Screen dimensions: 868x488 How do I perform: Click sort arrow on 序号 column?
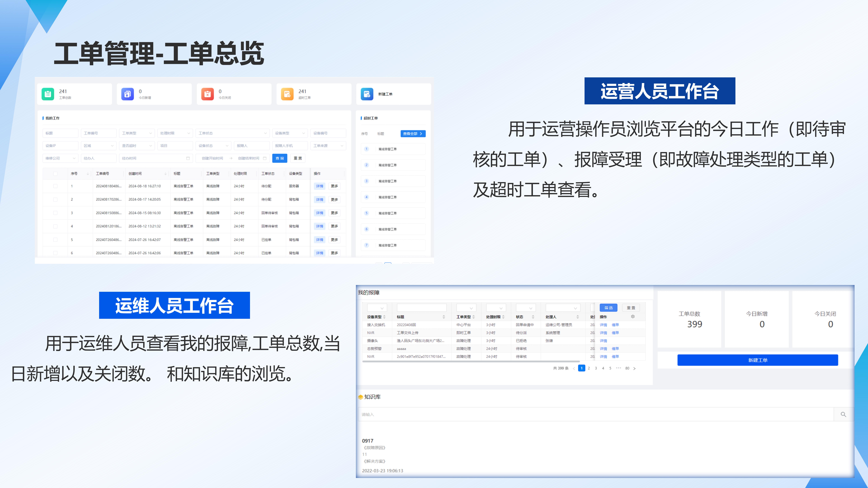pyautogui.click(x=88, y=174)
